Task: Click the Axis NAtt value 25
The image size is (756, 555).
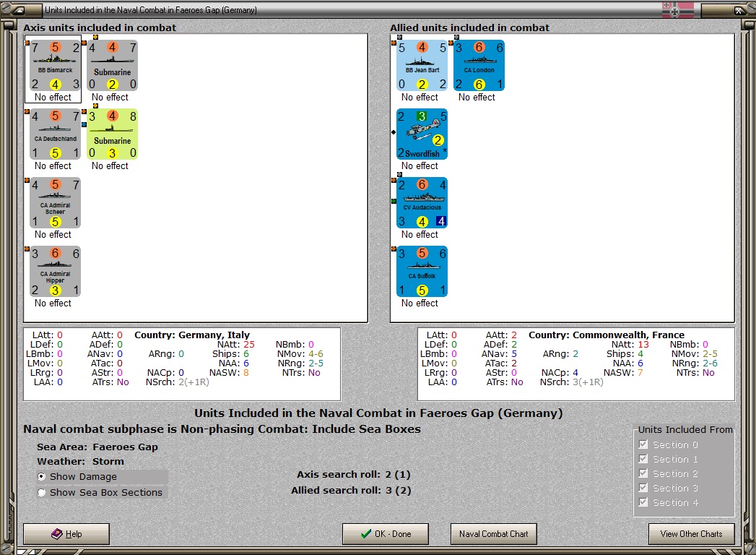Action: click(x=249, y=345)
